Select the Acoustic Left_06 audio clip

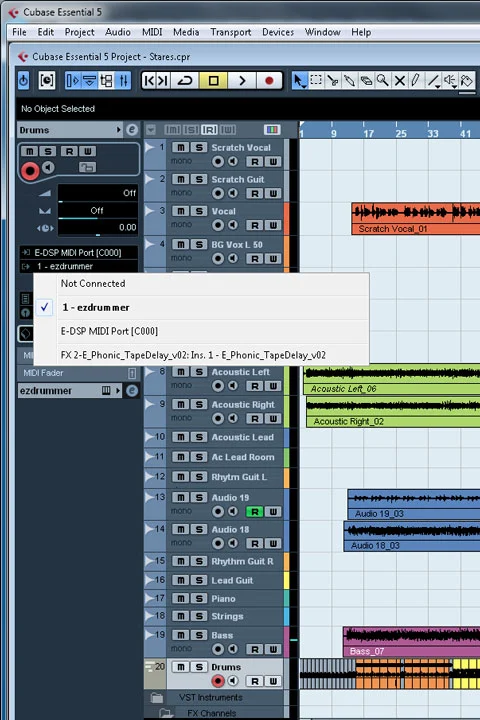391,381
